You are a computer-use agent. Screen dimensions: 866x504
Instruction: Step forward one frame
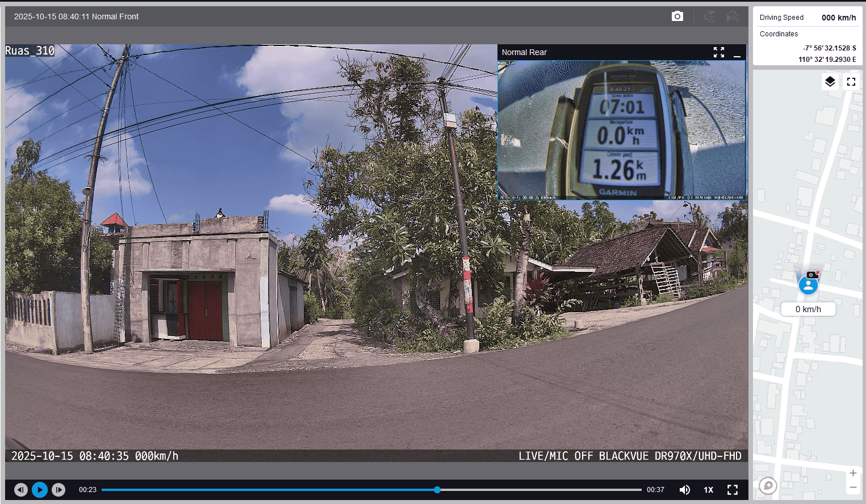pyautogui.click(x=58, y=489)
